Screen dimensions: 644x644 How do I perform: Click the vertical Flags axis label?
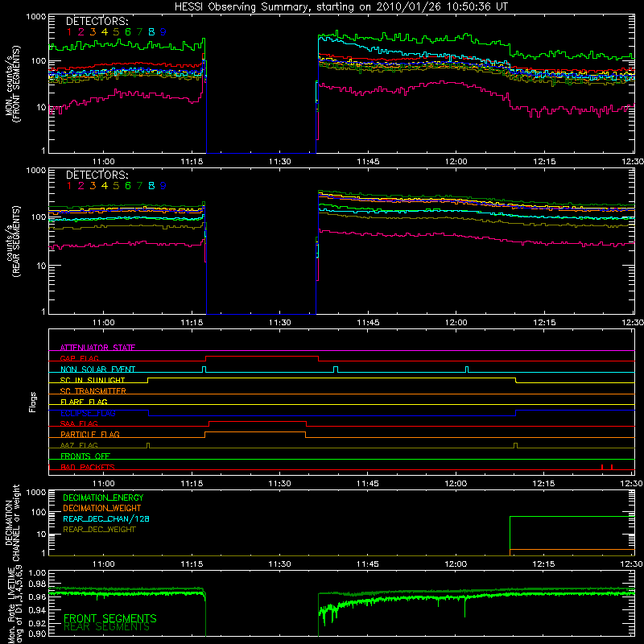pyautogui.click(x=33, y=402)
